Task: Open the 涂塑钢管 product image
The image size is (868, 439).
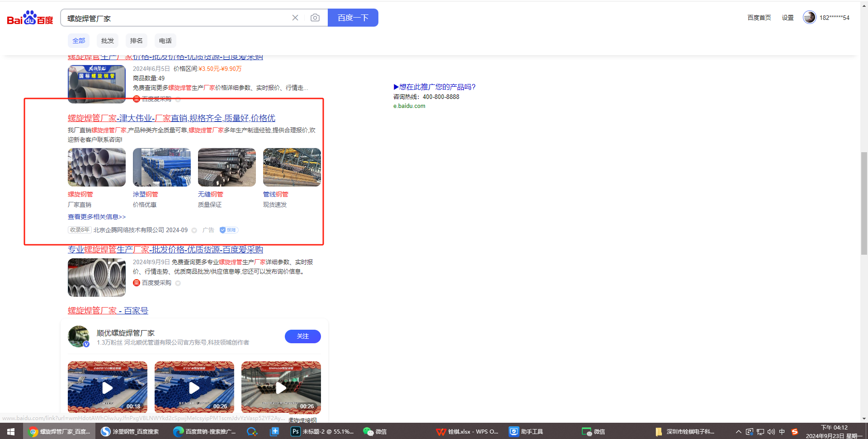Action: click(x=162, y=167)
